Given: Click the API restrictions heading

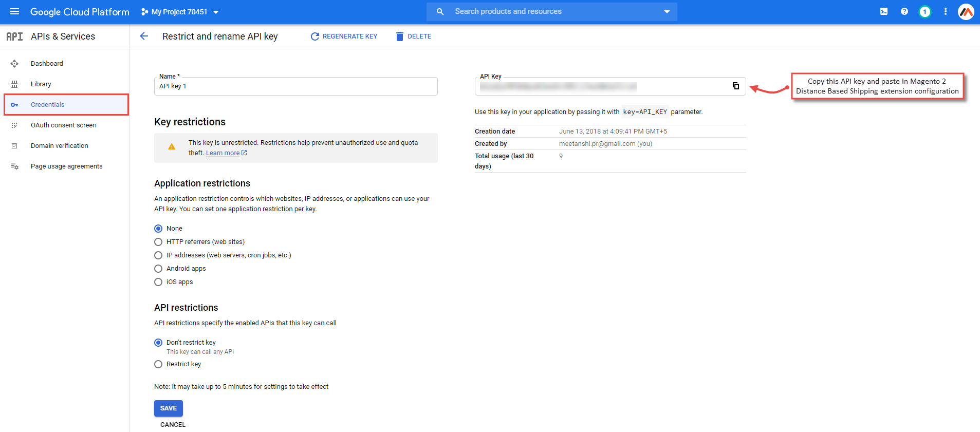Looking at the screenshot, I should pos(186,308).
